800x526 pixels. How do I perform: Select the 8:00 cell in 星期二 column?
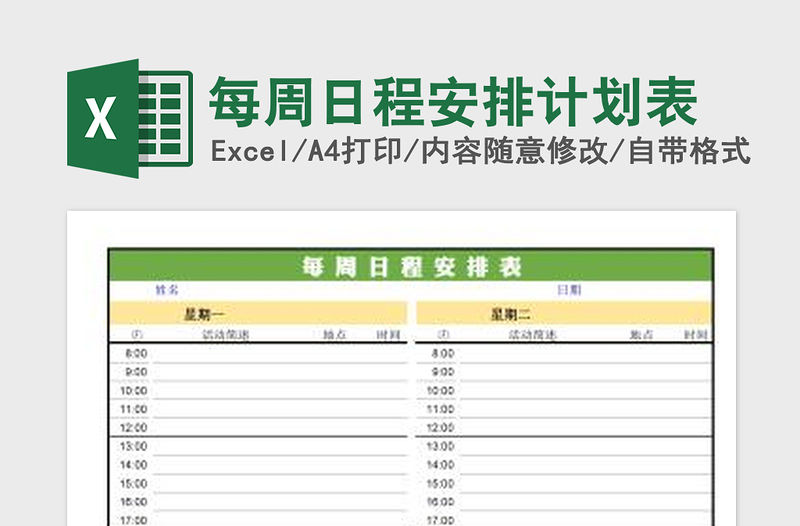(443, 353)
